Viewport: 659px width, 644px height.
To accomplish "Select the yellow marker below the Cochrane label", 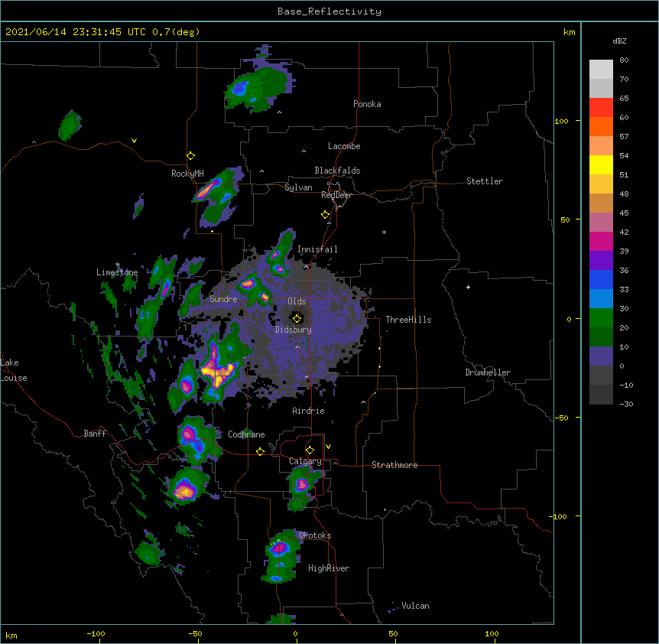I will 260,451.
